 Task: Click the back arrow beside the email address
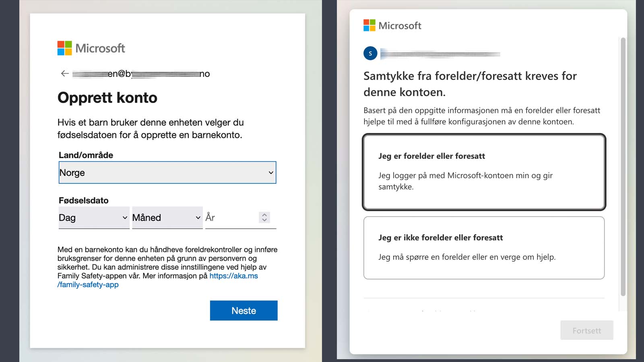tap(65, 74)
